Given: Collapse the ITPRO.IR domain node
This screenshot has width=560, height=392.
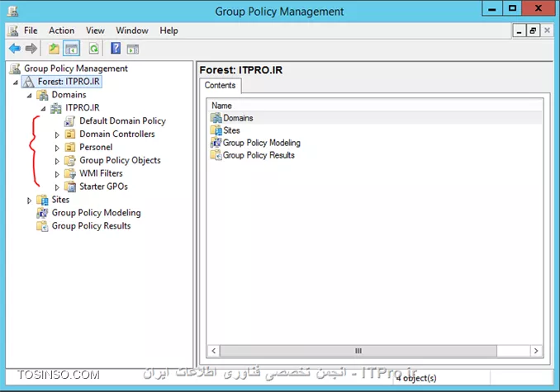Looking at the screenshot, I should (x=43, y=109).
